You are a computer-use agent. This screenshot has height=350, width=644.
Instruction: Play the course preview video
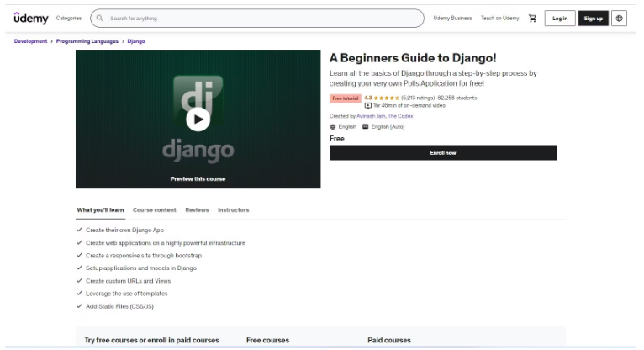(198, 119)
